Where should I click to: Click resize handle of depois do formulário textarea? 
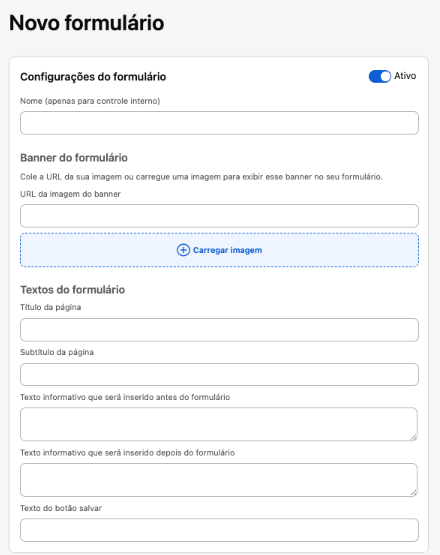(413, 493)
